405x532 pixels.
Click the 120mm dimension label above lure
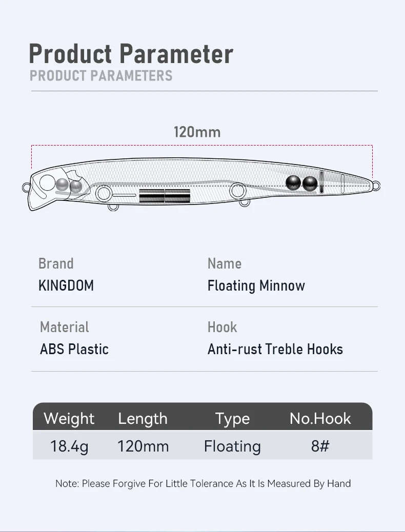click(x=197, y=132)
